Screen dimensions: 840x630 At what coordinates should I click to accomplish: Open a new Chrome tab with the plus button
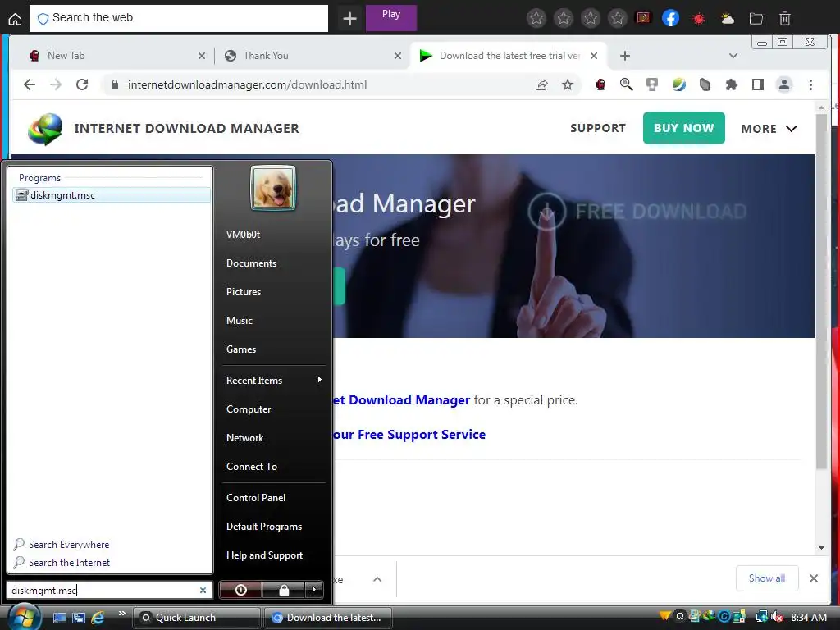point(624,56)
